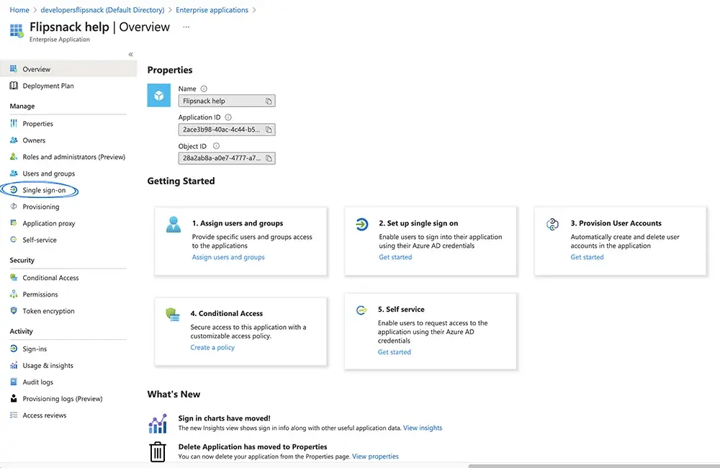
Task: Click the Single sign-on icon in sidebar
Action: click(x=14, y=190)
